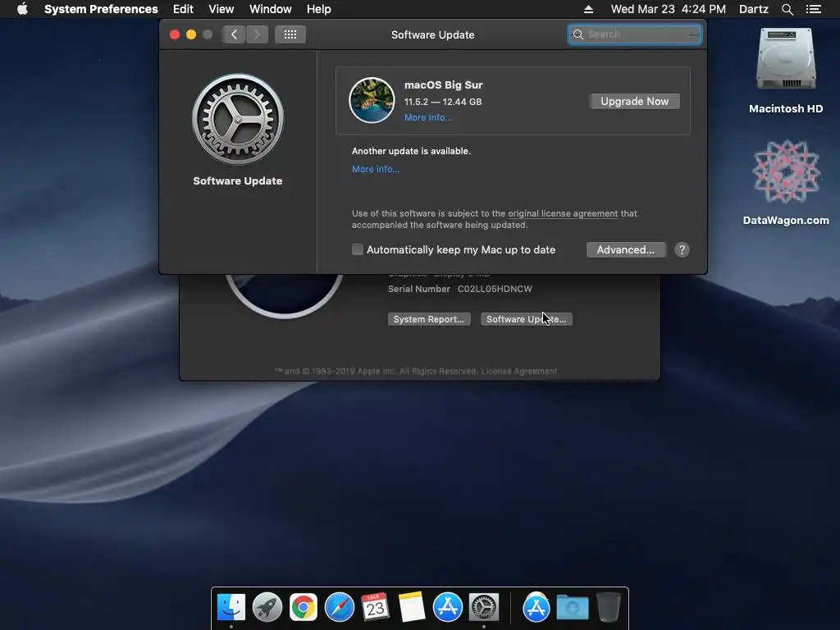Click the Upgrade Now button
Viewport: 840px width, 630px height.
coord(635,101)
